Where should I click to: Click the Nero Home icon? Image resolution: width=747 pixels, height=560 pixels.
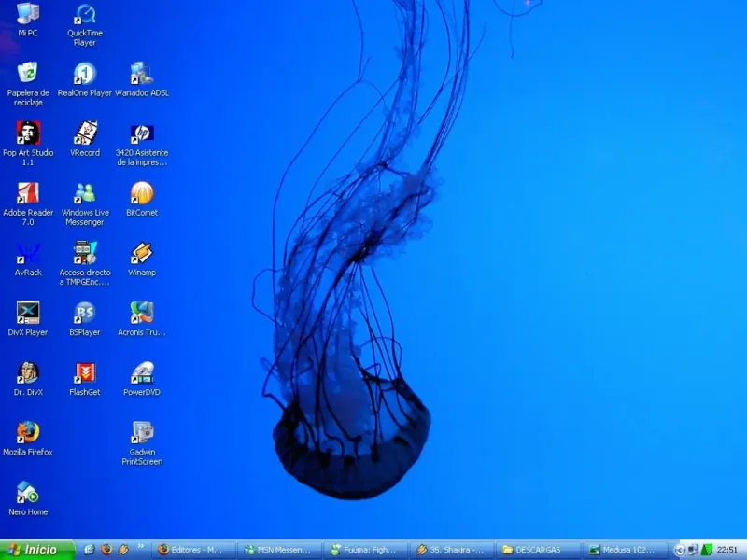pos(28,492)
